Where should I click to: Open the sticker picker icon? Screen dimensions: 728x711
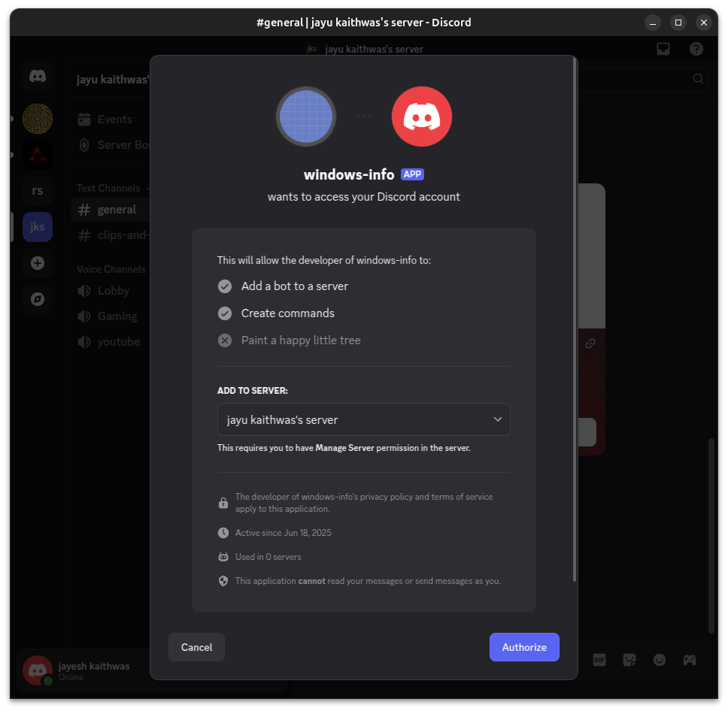coord(629,659)
